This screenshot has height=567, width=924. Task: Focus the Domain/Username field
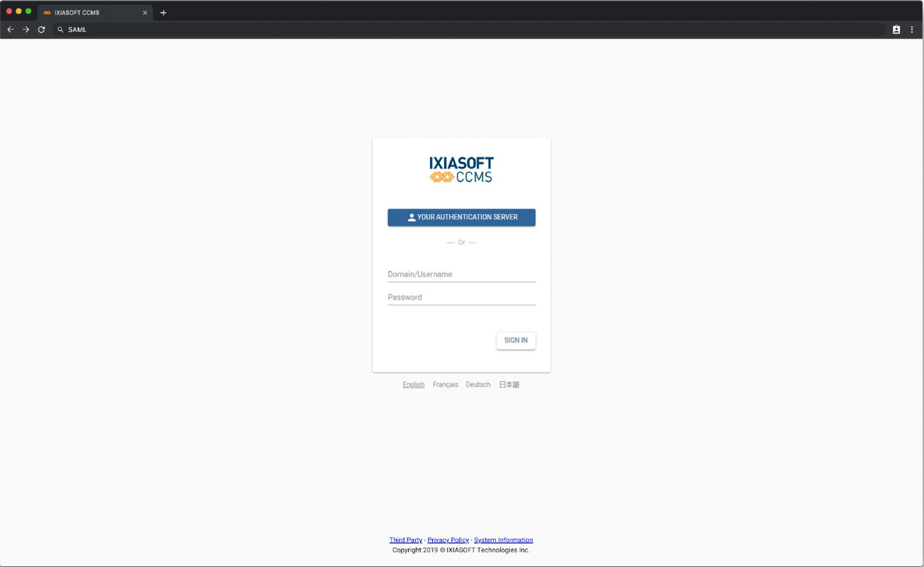click(x=461, y=274)
